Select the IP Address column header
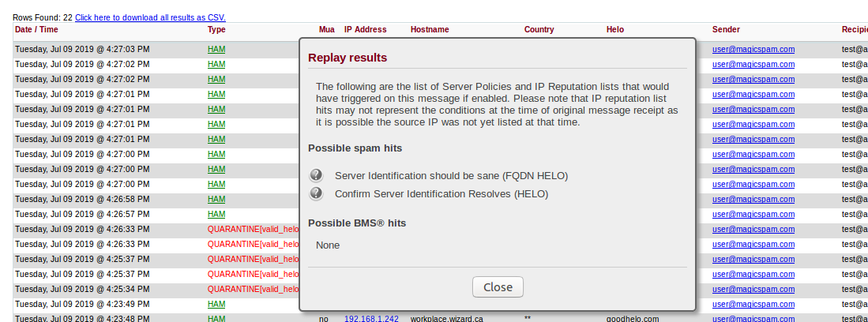Image resolution: width=868 pixels, height=322 pixels. [365, 30]
